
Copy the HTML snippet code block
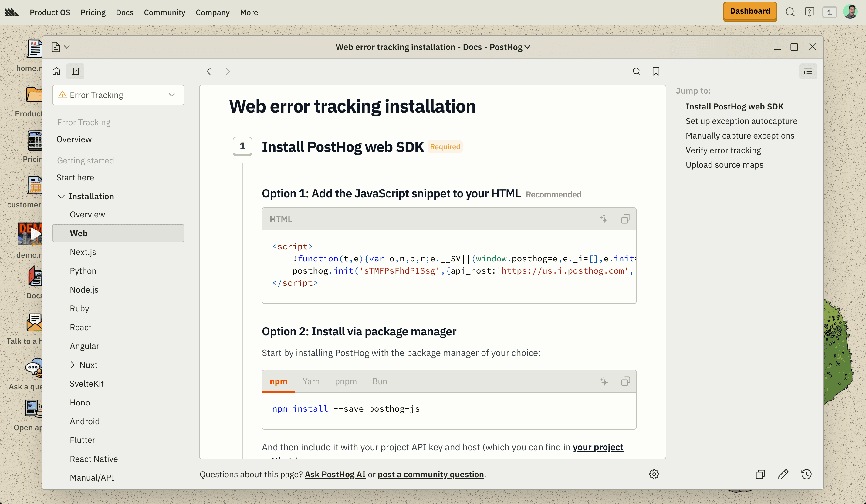coord(625,219)
